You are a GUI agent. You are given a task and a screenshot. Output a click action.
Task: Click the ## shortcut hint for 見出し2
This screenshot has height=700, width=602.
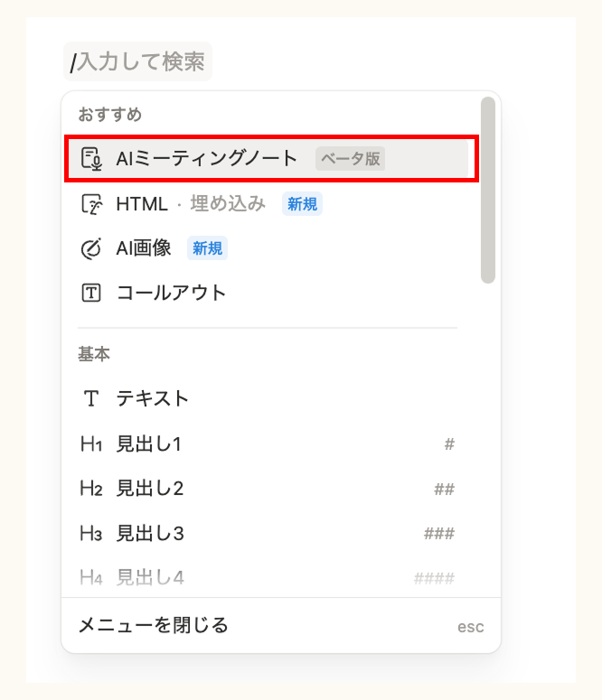[x=444, y=489]
